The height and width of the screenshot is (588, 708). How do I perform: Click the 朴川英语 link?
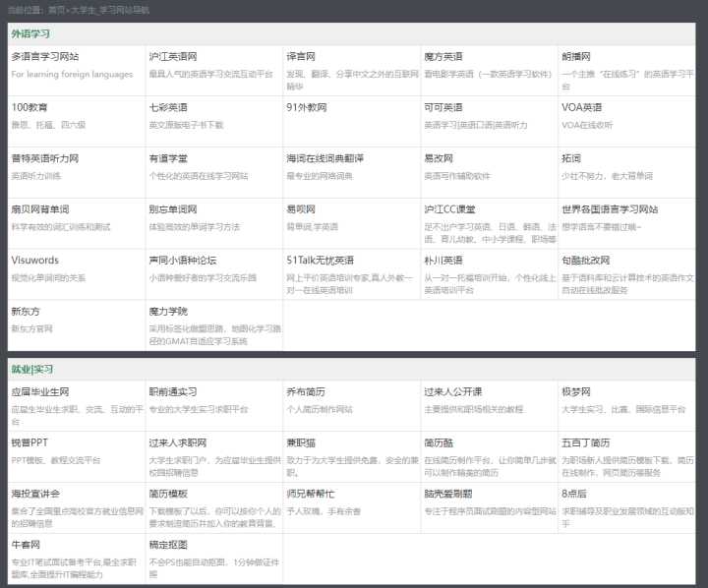point(443,261)
